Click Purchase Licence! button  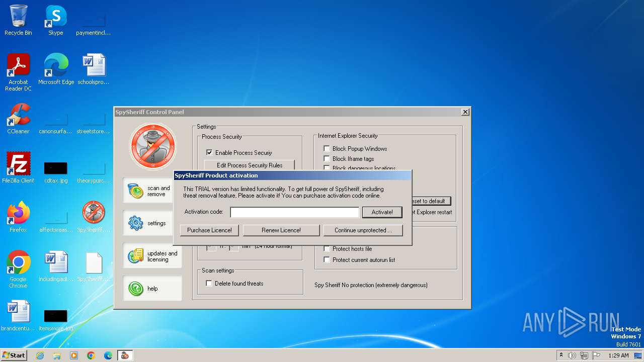click(x=209, y=230)
